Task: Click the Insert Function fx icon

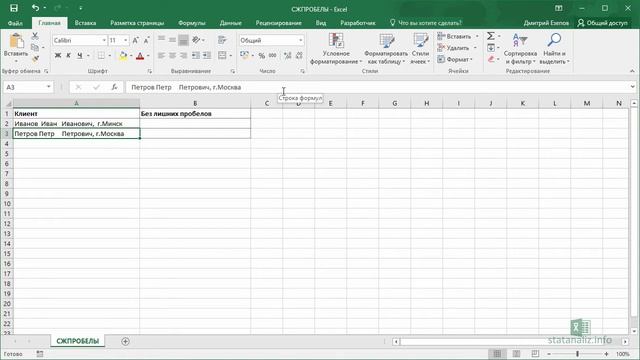Action: coord(114,87)
